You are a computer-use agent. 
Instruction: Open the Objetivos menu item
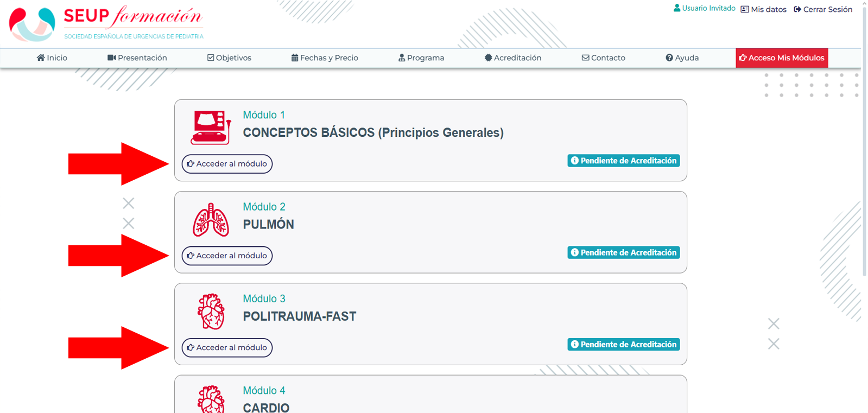[x=229, y=58]
